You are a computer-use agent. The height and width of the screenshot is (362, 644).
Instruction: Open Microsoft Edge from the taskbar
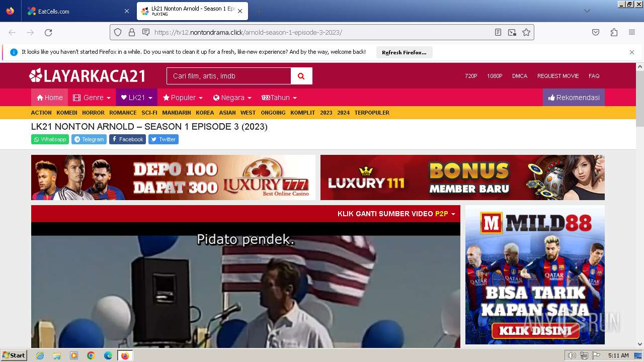(108, 355)
